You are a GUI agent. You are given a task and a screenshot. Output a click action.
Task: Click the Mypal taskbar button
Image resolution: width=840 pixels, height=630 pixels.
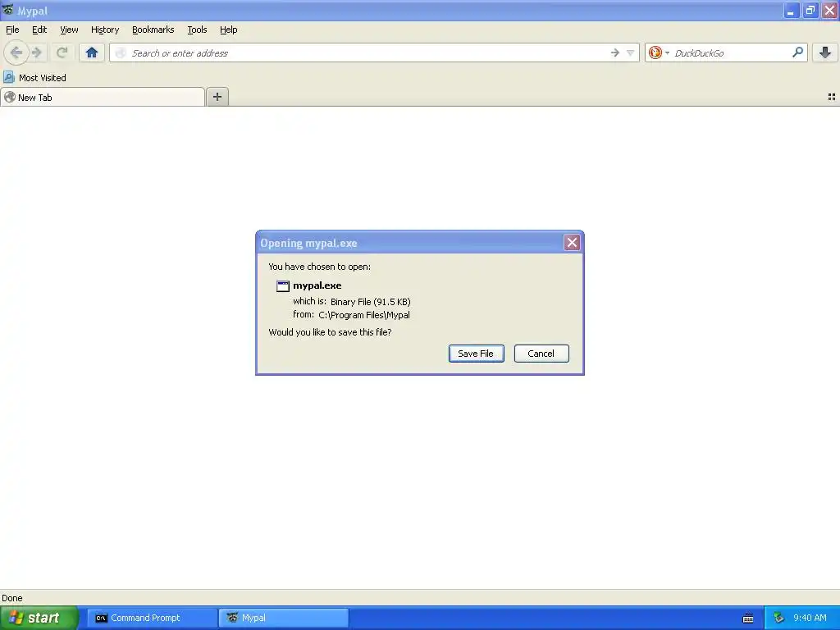pos(284,618)
